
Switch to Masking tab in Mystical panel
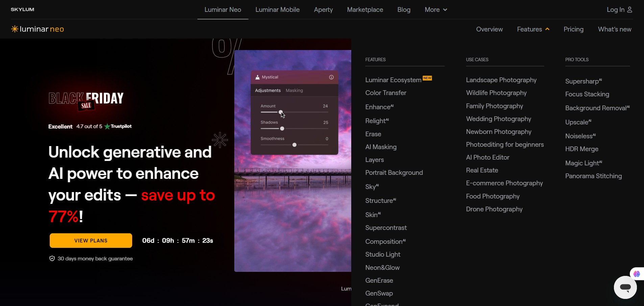(x=294, y=91)
